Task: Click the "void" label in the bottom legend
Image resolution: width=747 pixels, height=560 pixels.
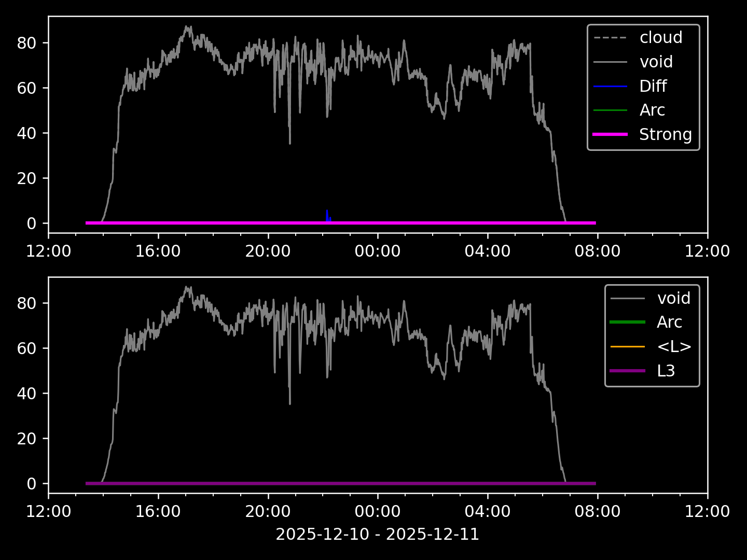Action: click(673, 298)
